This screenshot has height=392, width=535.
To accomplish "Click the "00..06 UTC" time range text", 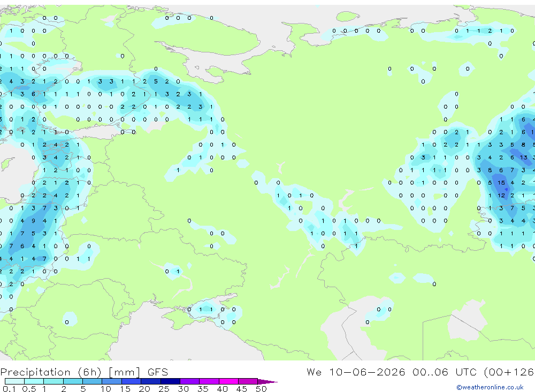I will coord(445,372).
